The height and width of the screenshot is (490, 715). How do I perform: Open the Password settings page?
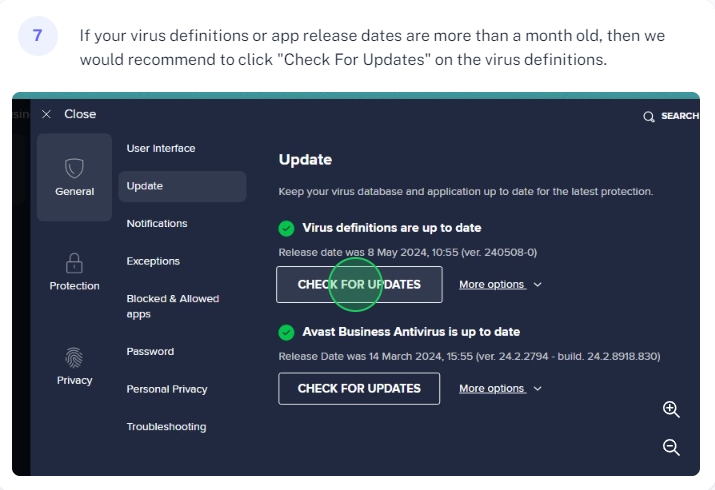click(150, 351)
